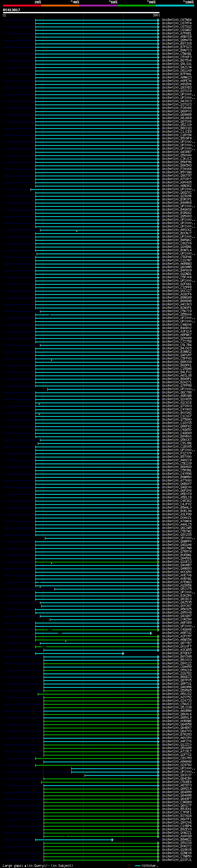Select last hit UniRef100_Q3IPJ1
This screenshot has height=868, width=197.
pyautogui.click(x=177, y=860)
